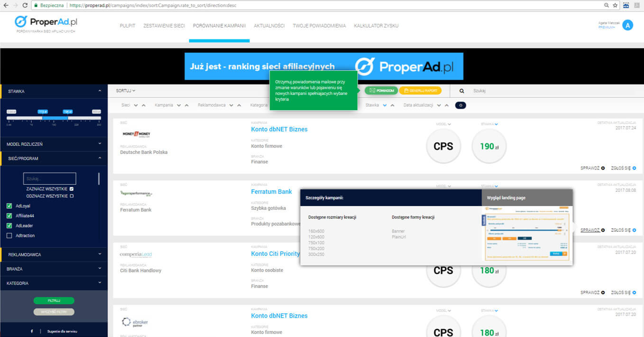This screenshot has height=337, width=644.
Task: Open Twoje powiadomienia
Action: [x=319, y=26]
